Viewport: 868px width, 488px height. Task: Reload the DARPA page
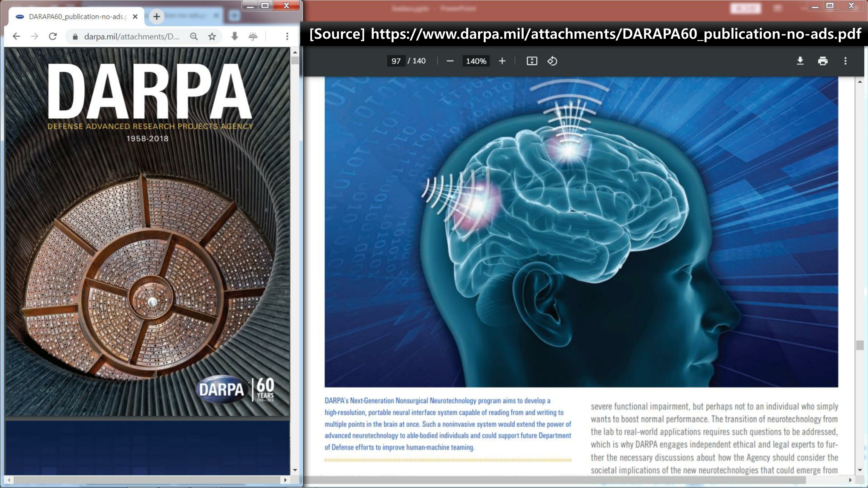click(53, 37)
